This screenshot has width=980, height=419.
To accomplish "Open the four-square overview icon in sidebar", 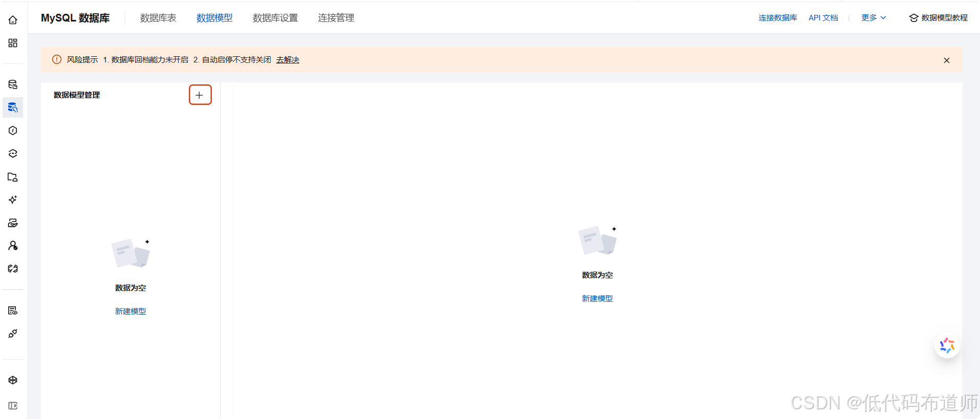I will (13, 43).
